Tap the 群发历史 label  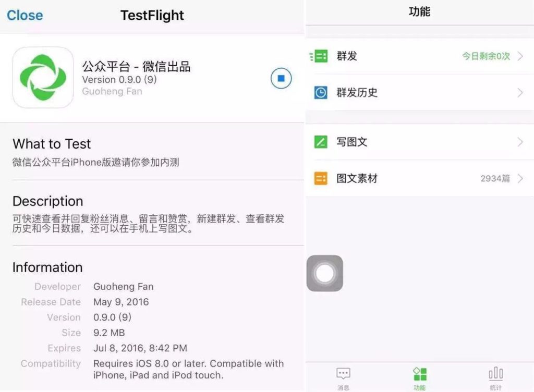(x=357, y=93)
